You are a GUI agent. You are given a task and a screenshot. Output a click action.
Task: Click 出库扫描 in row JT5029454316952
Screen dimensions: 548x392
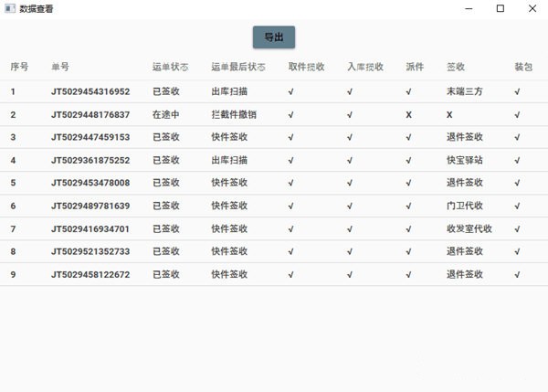coord(229,91)
